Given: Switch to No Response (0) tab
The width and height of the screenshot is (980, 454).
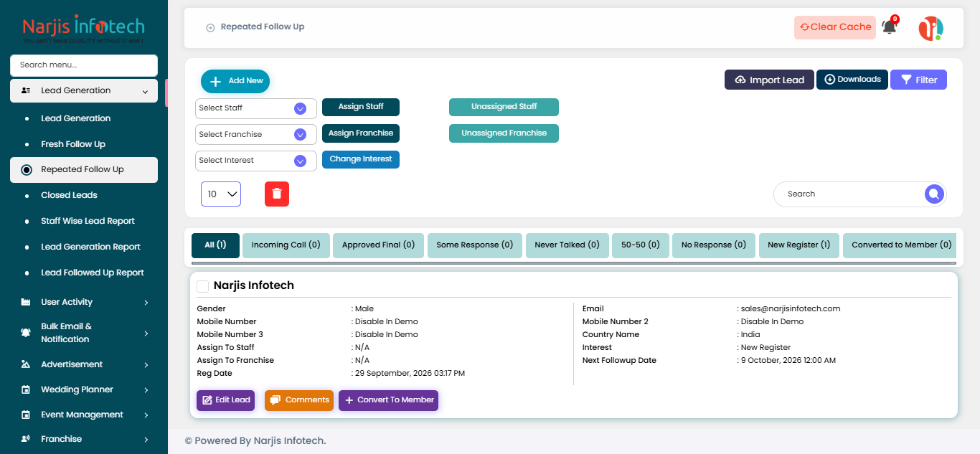Looking at the screenshot, I should point(714,245).
